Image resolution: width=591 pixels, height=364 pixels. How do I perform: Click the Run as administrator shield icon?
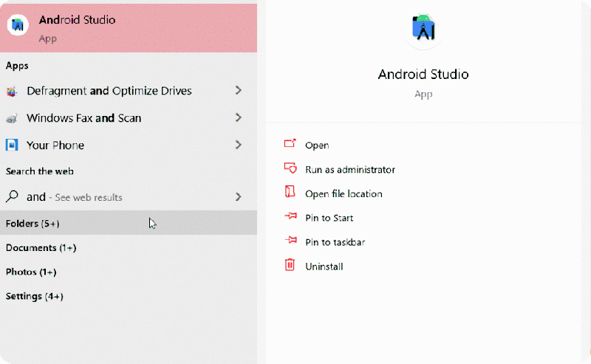click(290, 168)
